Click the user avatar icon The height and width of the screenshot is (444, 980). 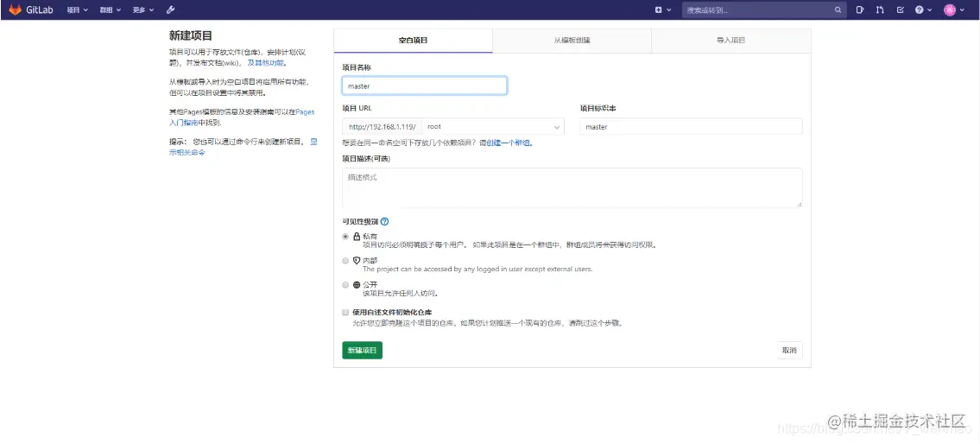coord(950,10)
